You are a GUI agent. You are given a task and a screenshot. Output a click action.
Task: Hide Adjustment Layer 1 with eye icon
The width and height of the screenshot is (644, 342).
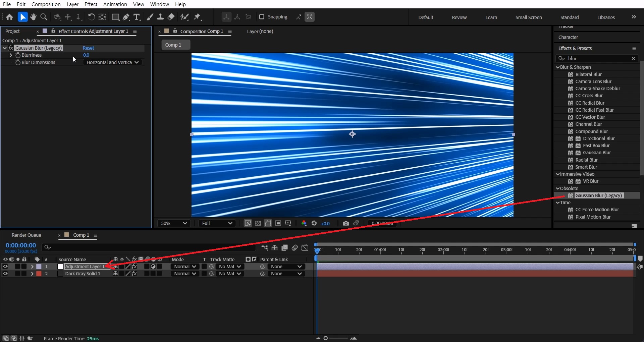[5, 267]
